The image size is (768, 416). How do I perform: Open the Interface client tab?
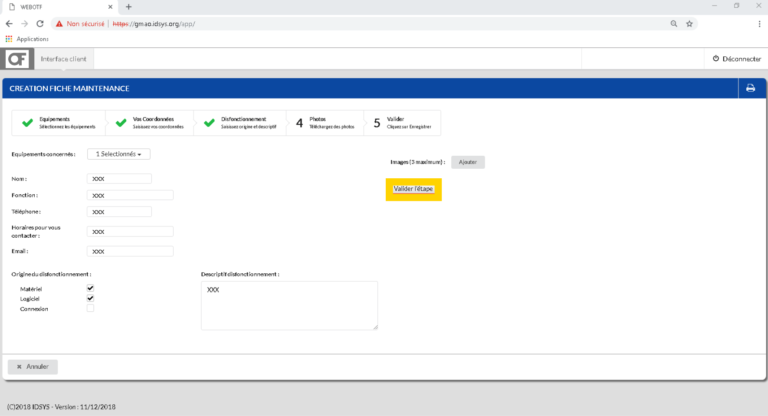(x=64, y=59)
